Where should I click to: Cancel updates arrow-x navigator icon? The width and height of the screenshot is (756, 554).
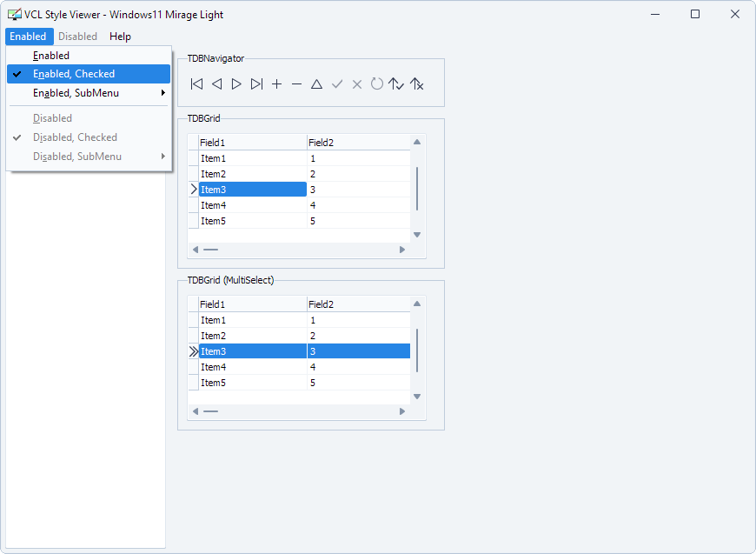click(416, 84)
